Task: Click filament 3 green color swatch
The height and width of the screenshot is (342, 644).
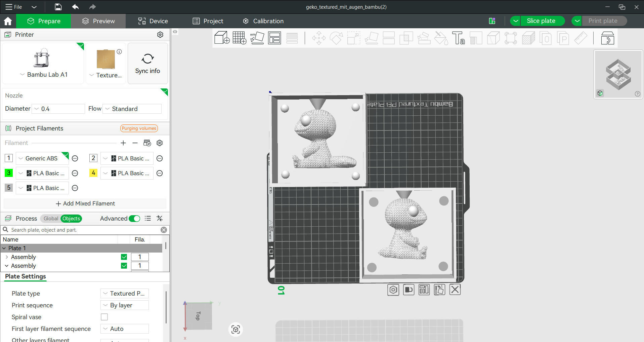Action: (9, 173)
